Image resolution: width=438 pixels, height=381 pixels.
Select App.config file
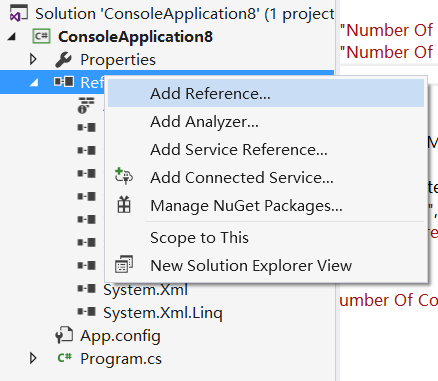(120, 336)
